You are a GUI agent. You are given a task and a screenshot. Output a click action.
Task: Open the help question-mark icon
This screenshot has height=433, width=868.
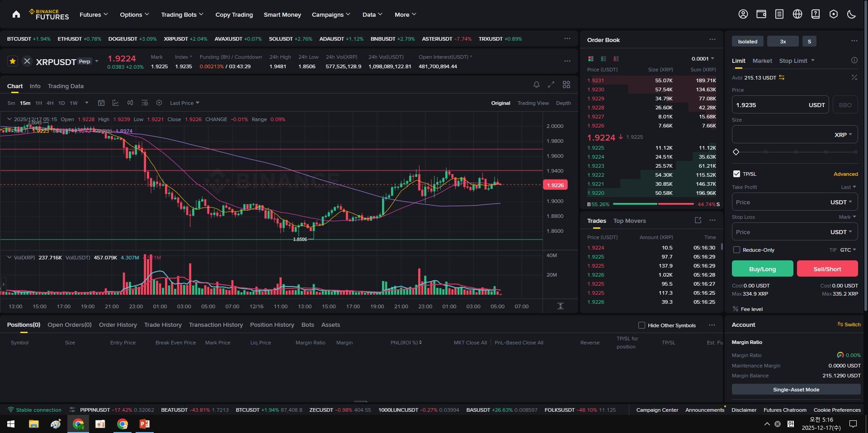click(x=816, y=14)
